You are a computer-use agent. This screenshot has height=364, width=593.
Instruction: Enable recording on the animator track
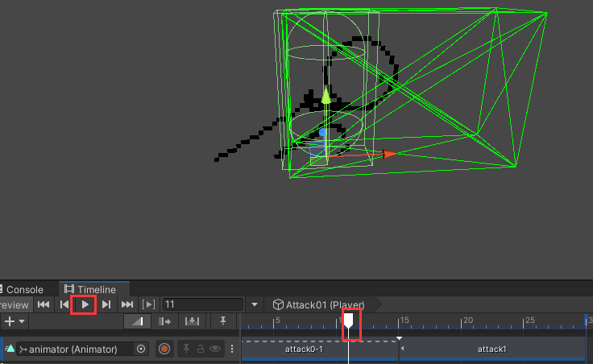[x=164, y=349]
